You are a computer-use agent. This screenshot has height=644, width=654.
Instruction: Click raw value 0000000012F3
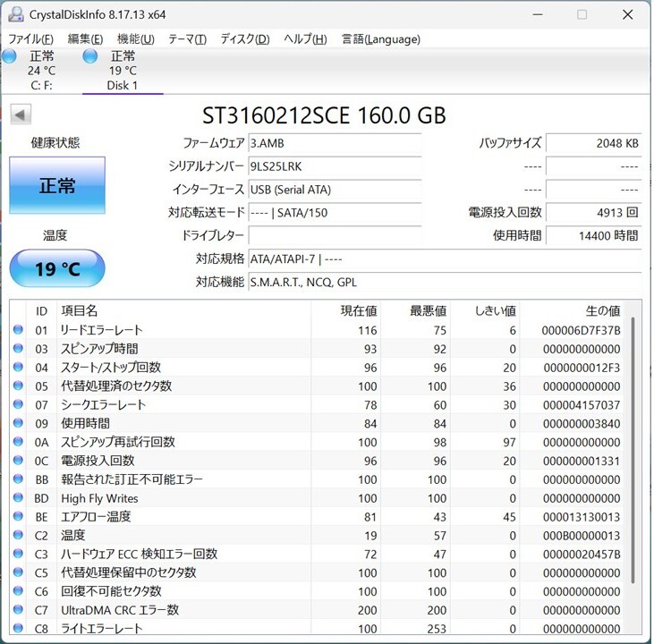point(582,368)
